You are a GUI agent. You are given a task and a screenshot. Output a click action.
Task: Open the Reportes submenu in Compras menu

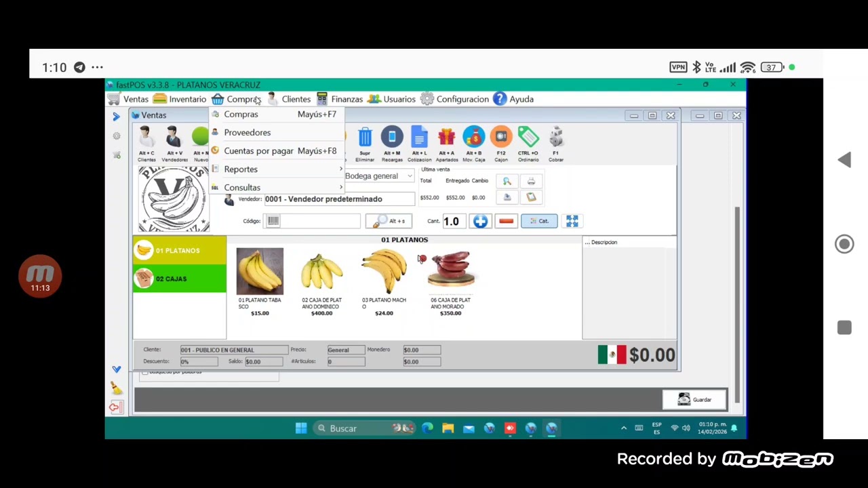(x=277, y=169)
